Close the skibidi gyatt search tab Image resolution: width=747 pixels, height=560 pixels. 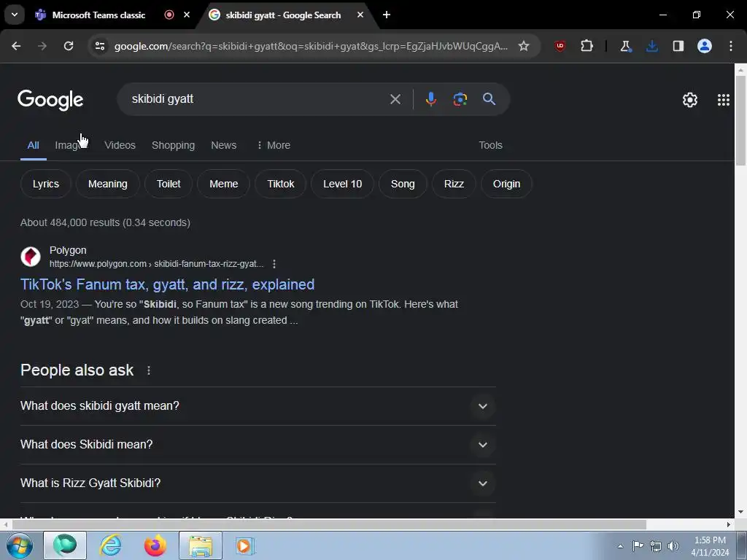click(360, 15)
